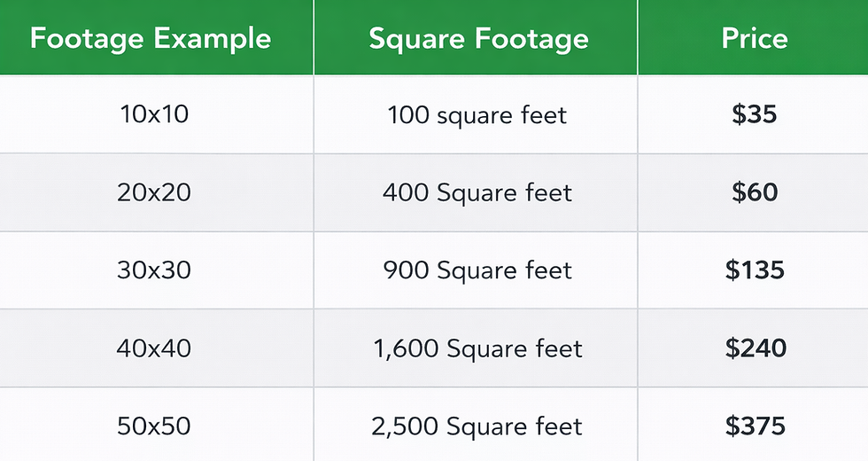Image resolution: width=868 pixels, height=461 pixels.
Task: Select the 100 square feet cell
Action: tap(477, 114)
